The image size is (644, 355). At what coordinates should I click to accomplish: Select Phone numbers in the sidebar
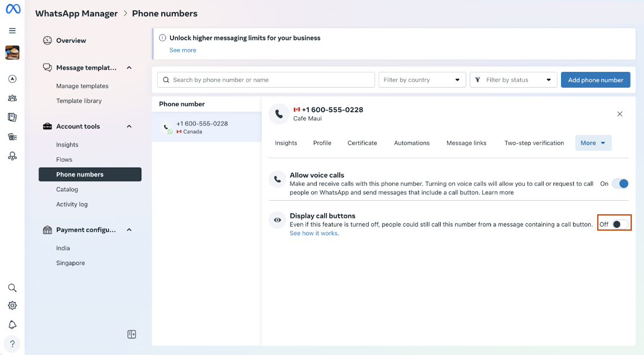tap(90, 175)
